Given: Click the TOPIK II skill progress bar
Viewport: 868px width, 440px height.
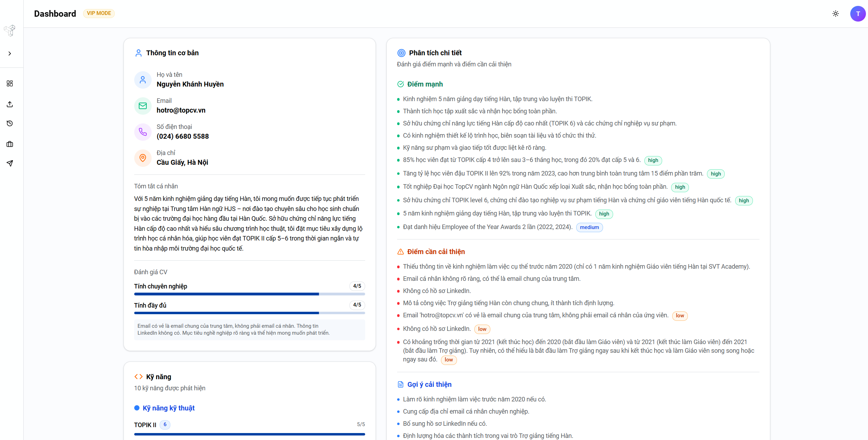Looking at the screenshot, I should click(249, 434).
